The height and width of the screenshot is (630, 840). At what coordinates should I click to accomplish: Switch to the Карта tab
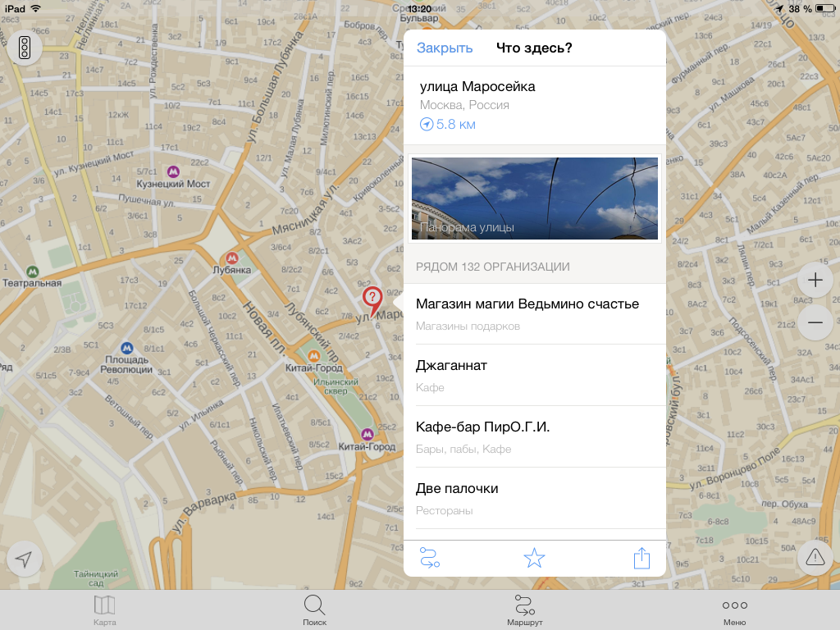104,610
